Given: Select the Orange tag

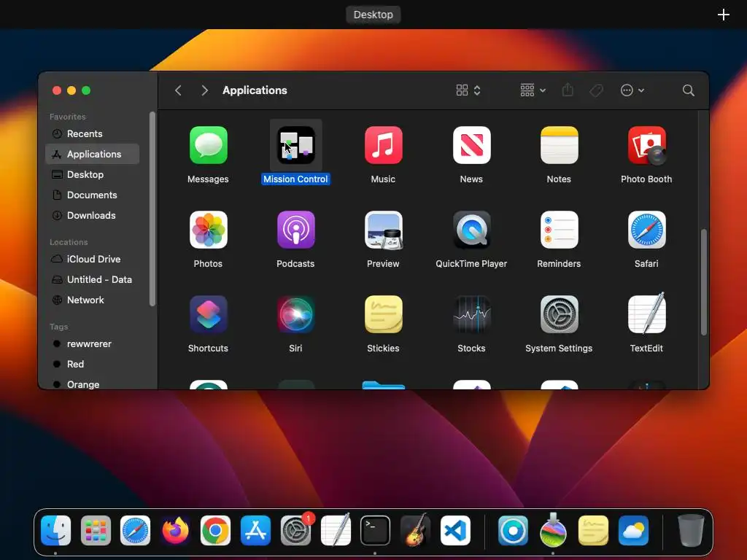Looking at the screenshot, I should coord(93,384).
